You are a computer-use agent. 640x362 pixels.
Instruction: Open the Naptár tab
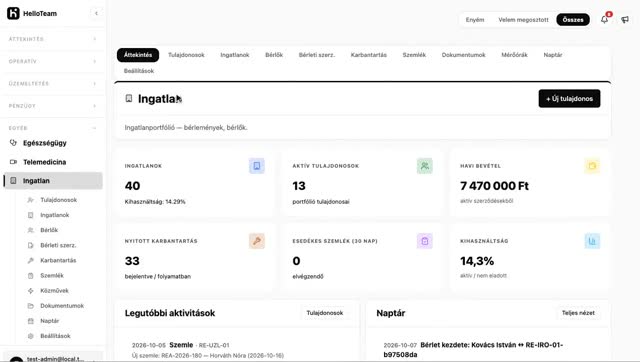(x=553, y=55)
